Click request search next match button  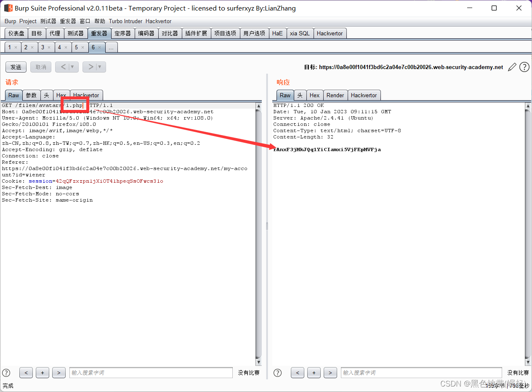point(59,373)
